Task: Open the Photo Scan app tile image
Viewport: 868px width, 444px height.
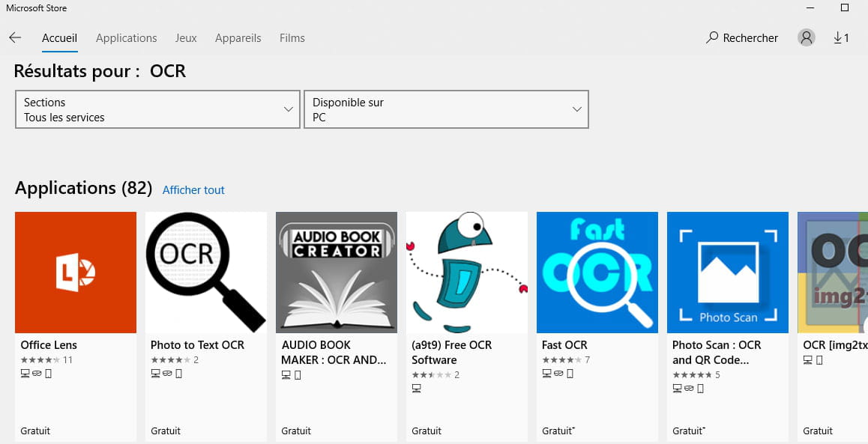Action: [x=727, y=272]
